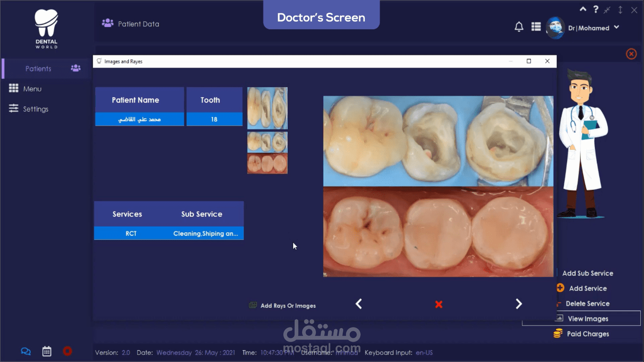644x362 pixels.
Task: Open the Patients sidebar item
Action: coord(46,68)
